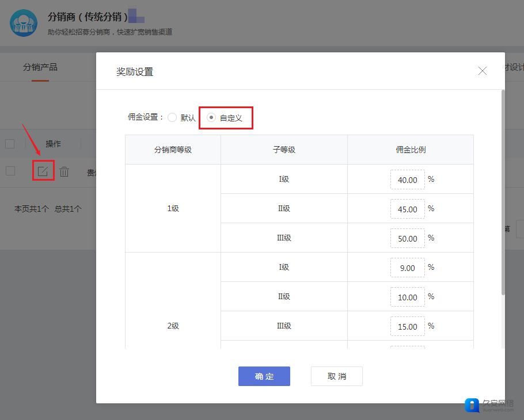Click the 10.00 commission input field
This screenshot has height=420, width=524.
[x=407, y=297]
